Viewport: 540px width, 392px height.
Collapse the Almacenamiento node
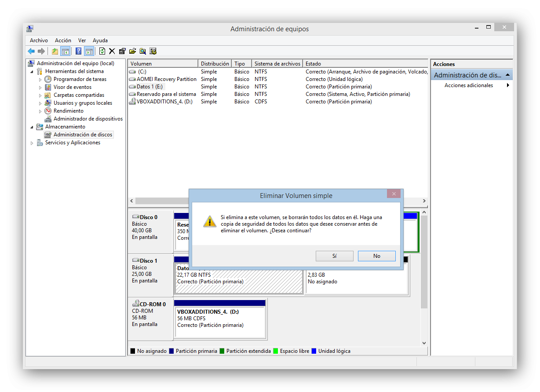click(32, 127)
